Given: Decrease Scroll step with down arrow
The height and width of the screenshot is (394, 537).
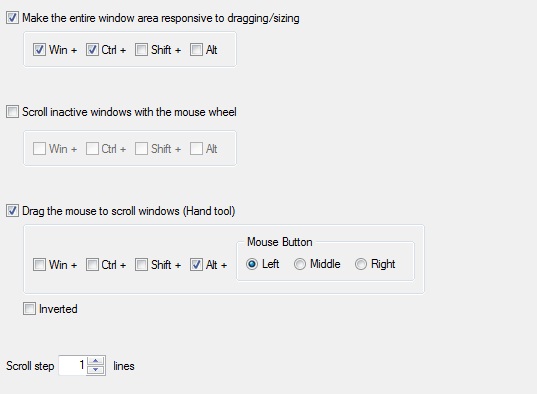Looking at the screenshot, I should click(x=96, y=370).
